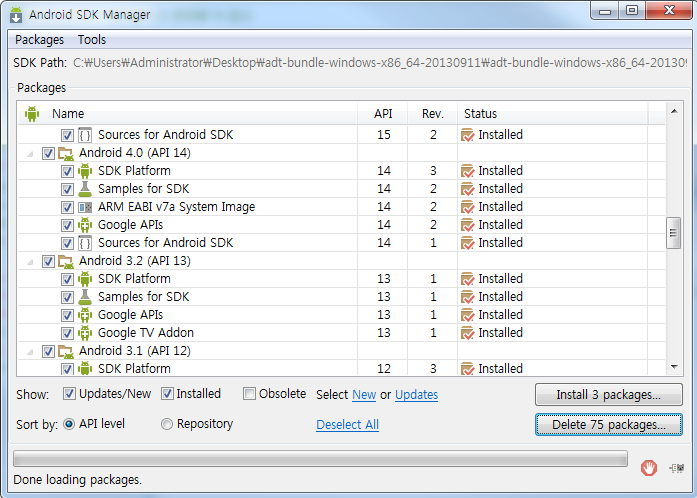The width and height of the screenshot is (697, 498).
Task: Click the SDK Platform API 14 android icon
Action: 85,171
